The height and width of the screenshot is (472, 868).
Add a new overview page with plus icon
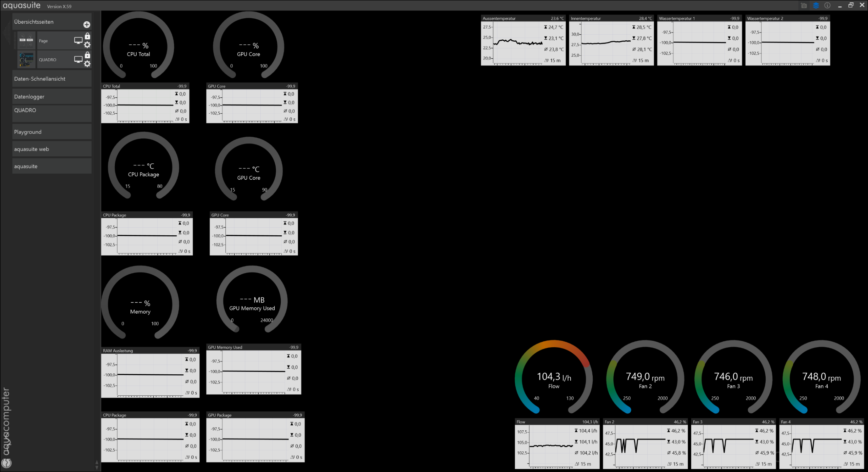[87, 24]
